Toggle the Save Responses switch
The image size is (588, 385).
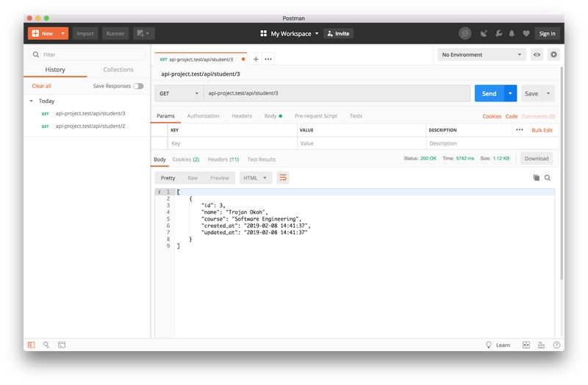pyautogui.click(x=138, y=86)
